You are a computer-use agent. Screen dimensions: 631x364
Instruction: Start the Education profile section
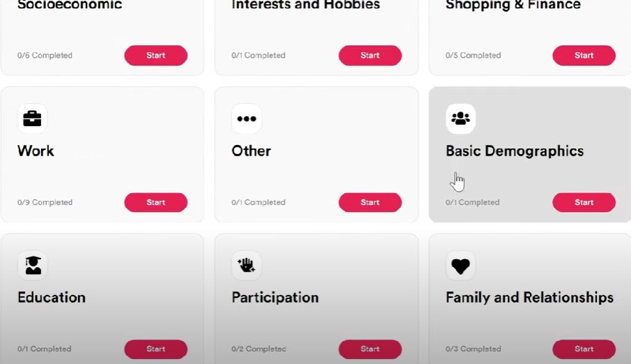point(155,349)
